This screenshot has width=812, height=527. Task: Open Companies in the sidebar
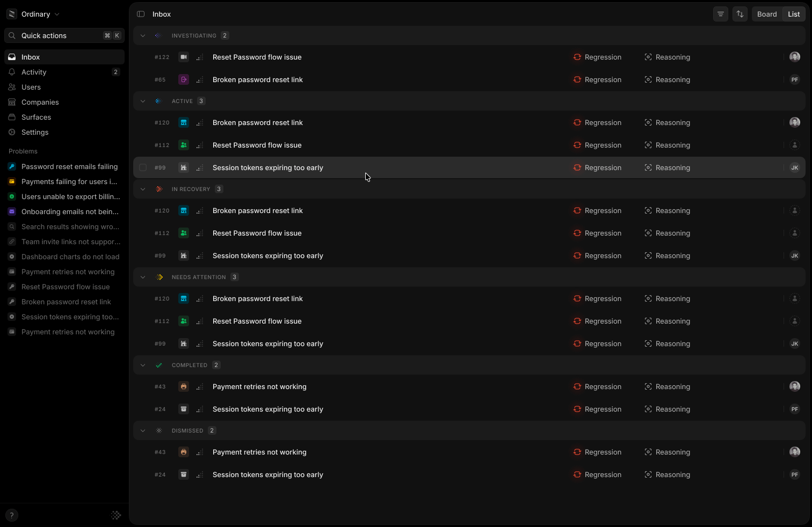click(x=64, y=102)
